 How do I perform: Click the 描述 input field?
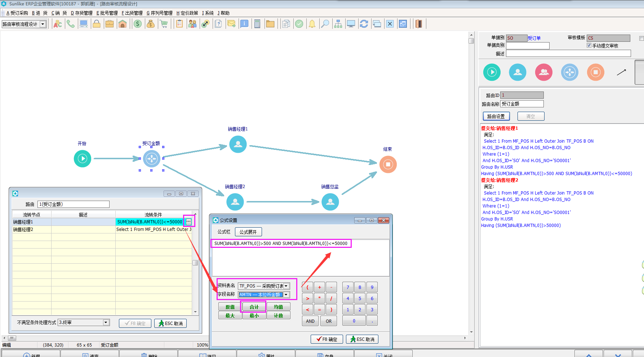click(568, 53)
